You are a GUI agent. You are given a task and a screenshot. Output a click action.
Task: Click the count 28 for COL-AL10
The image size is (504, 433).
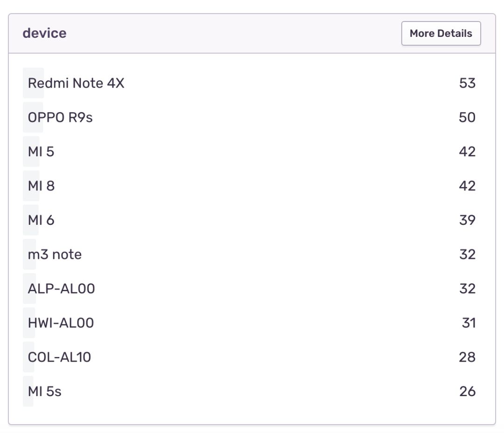click(467, 357)
